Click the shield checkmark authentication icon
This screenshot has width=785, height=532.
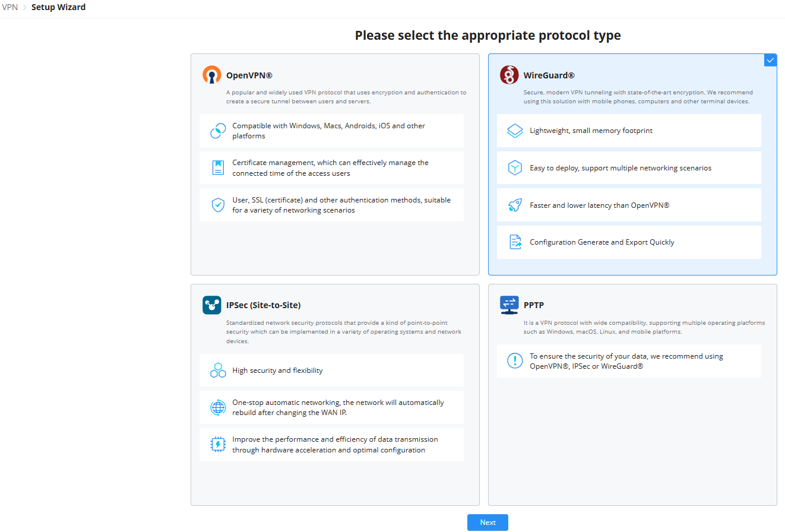[218, 205]
